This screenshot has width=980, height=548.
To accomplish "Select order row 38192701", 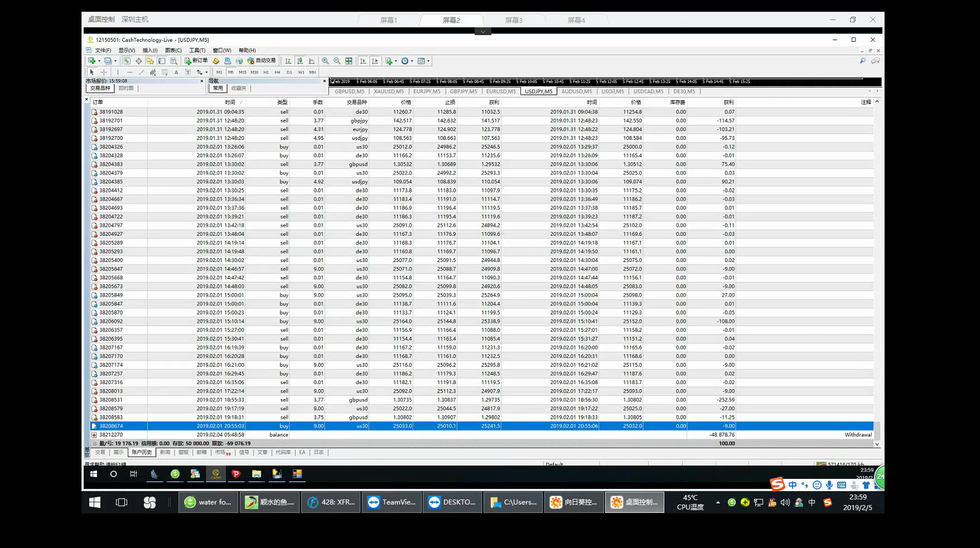I will [x=482, y=120].
